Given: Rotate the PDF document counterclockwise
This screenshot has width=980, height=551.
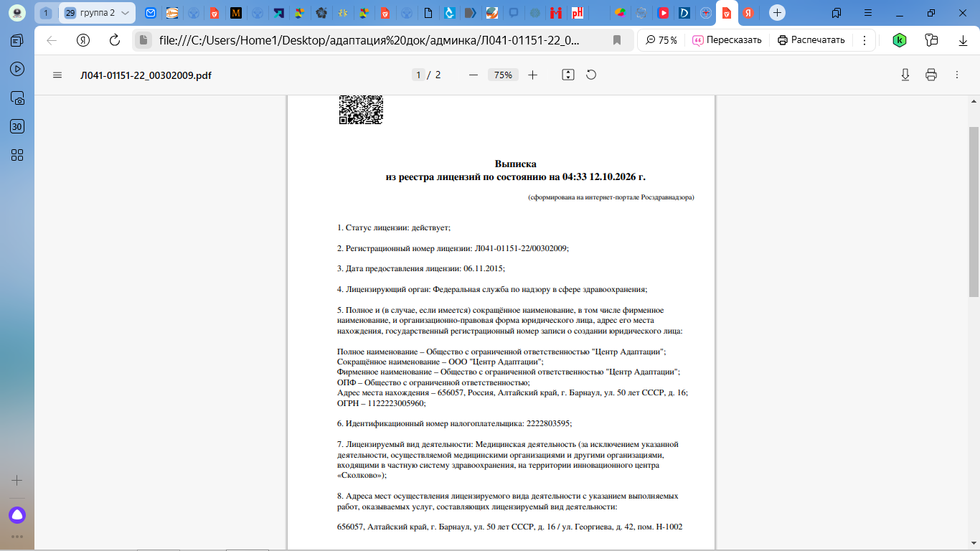Looking at the screenshot, I should 591,75.
